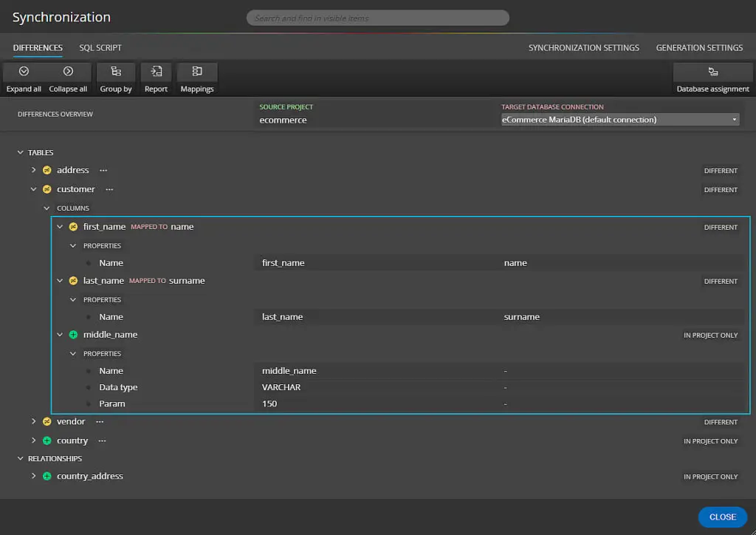
Task: Click the source value 'first_name' in Name row
Action: 283,263
